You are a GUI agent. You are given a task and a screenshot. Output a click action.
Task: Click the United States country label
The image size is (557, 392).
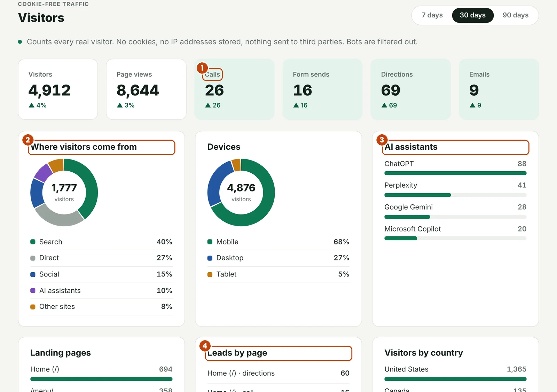(x=406, y=369)
